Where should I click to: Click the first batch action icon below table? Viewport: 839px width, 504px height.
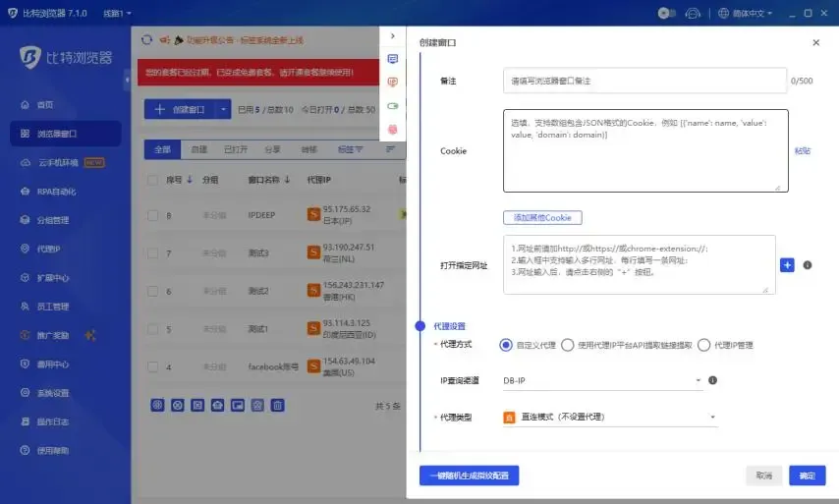tap(157, 405)
